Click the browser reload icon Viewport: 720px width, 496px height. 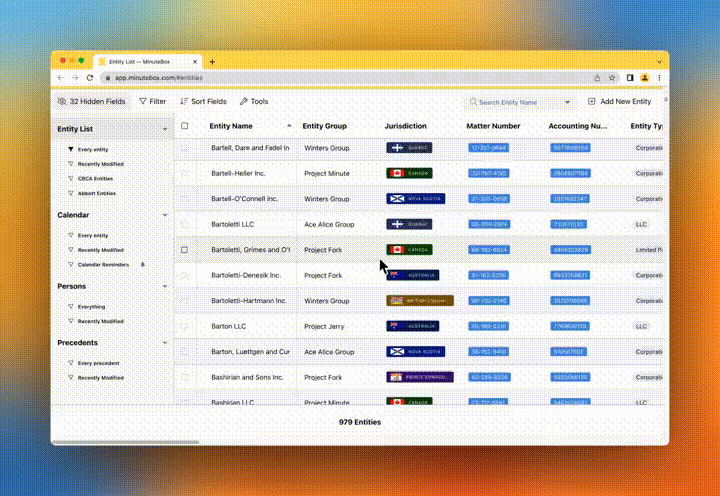coord(90,77)
